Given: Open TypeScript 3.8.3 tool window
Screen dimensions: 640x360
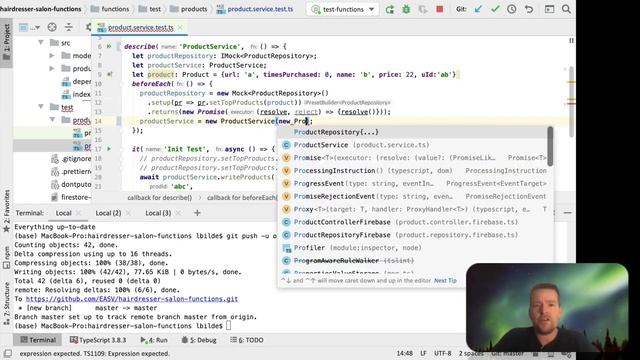Looking at the screenshot, I should point(98,340).
